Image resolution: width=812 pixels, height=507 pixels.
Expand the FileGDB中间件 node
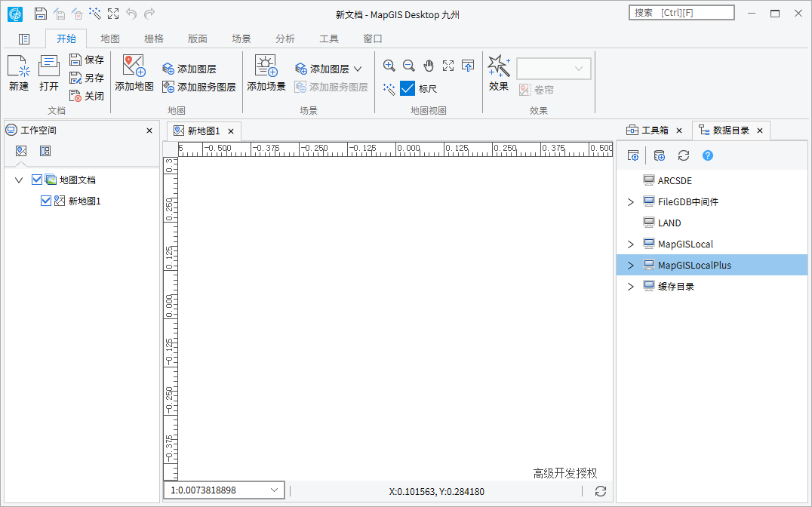pos(630,202)
